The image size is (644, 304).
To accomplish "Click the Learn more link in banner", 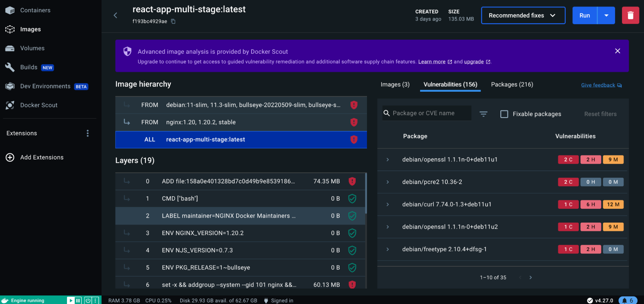I will coord(432,62).
